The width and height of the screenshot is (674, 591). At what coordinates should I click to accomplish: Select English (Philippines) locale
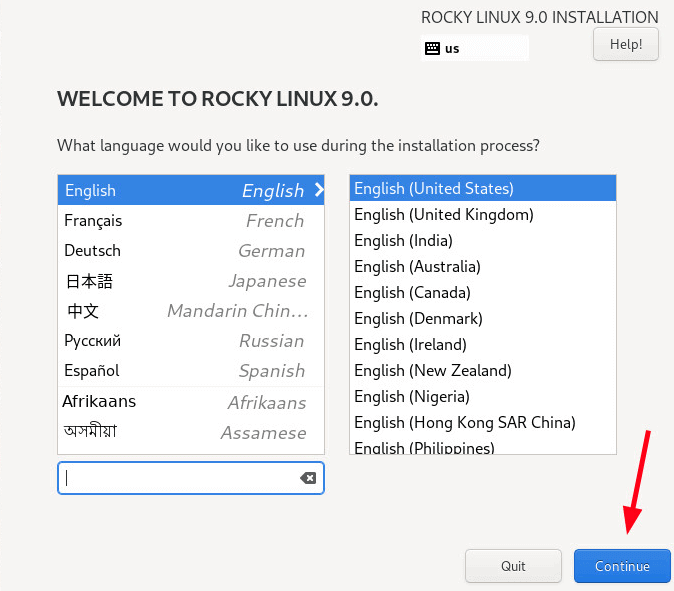tap(483, 446)
